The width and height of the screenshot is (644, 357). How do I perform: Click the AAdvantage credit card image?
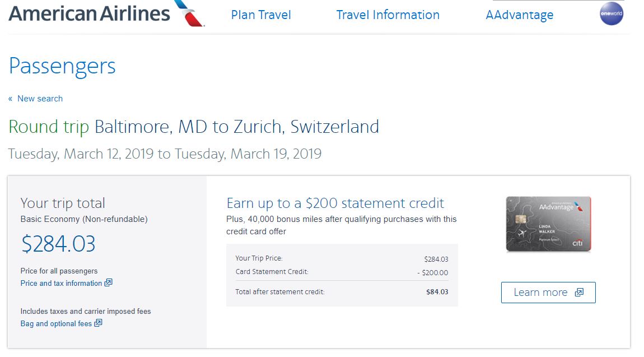[x=548, y=224]
